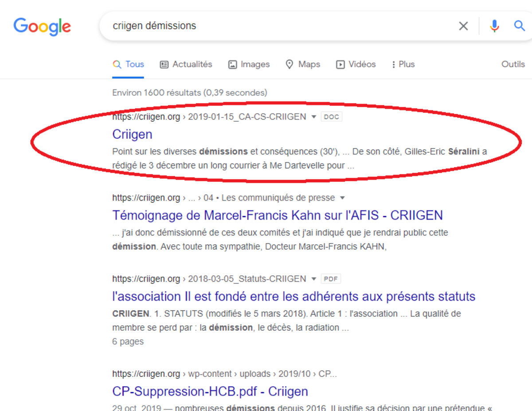Clear the search box with X icon
The height and width of the screenshot is (411, 532).
463,26
